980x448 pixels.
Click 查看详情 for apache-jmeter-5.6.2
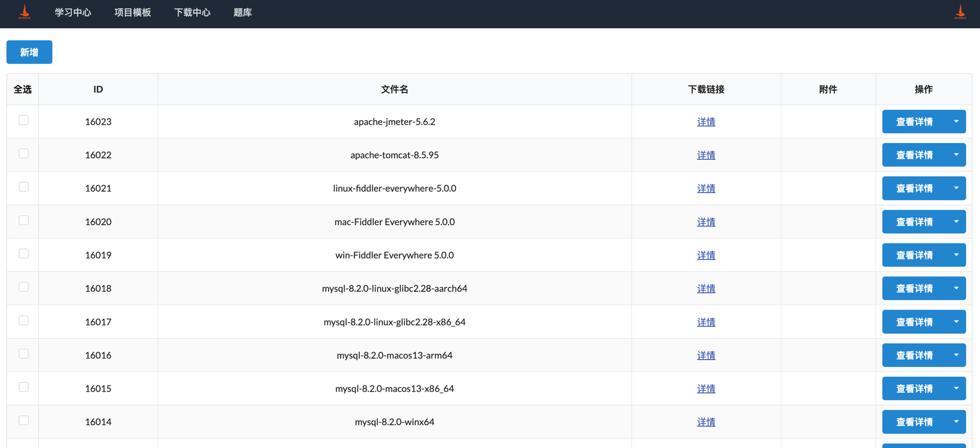coord(914,122)
